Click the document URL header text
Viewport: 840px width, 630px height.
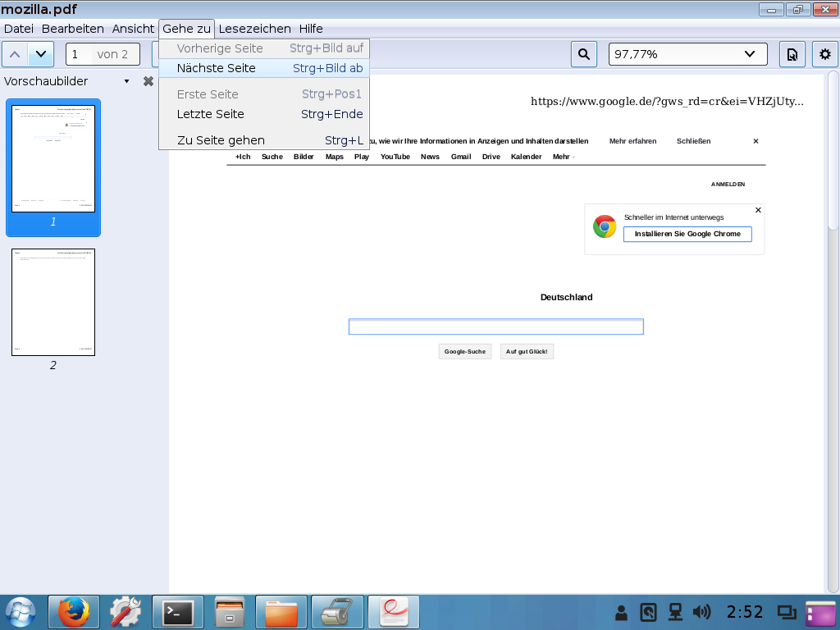coord(667,101)
